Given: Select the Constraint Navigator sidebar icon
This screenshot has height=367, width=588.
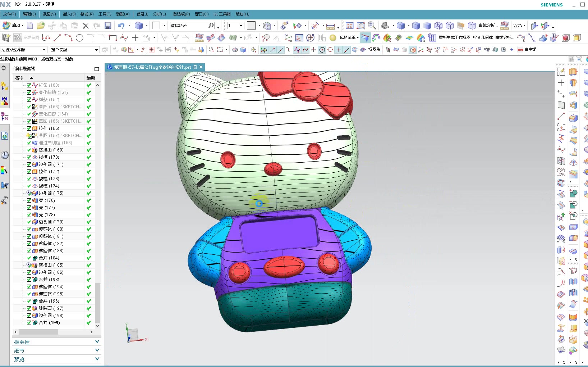Looking at the screenshot, I should click(x=5, y=101).
